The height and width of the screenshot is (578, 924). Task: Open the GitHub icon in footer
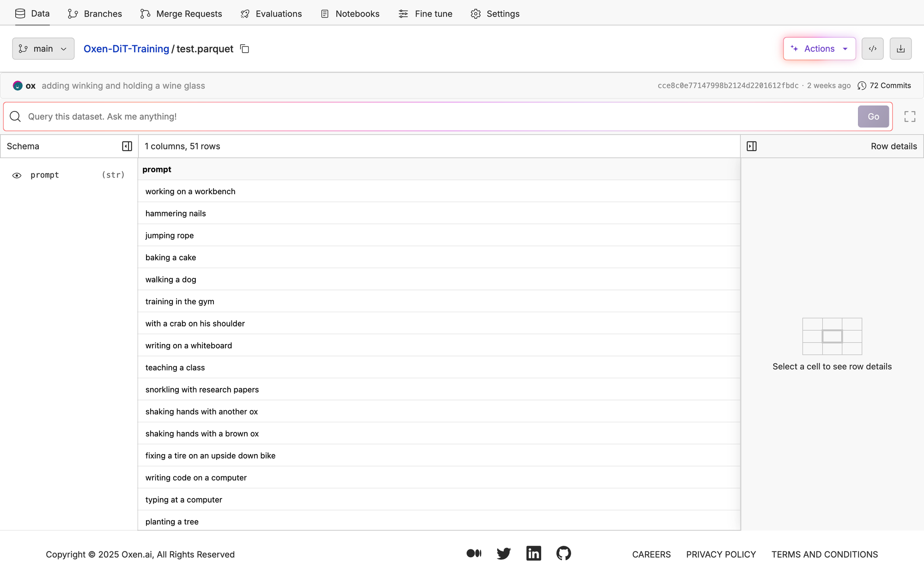[564, 553]
